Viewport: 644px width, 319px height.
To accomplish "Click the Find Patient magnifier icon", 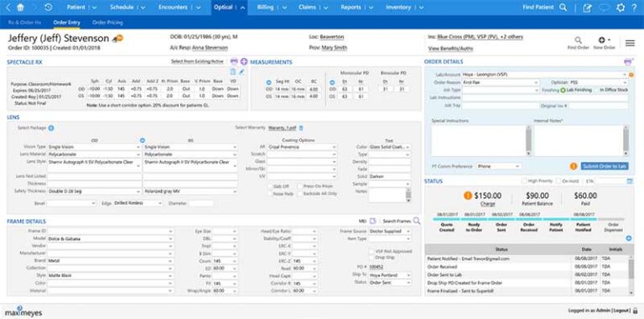I will pos(563,8).
